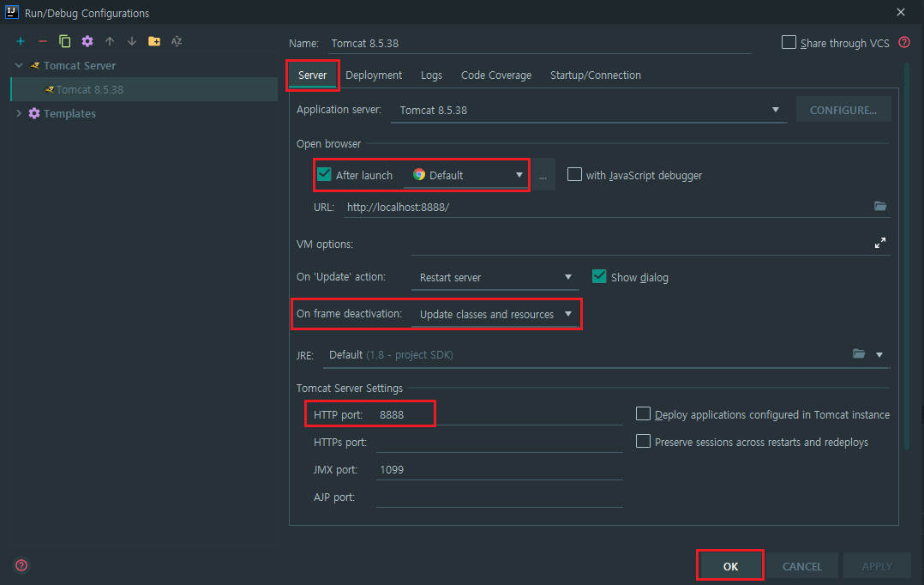Expand VM options field icon

click(x=879, y=243)
